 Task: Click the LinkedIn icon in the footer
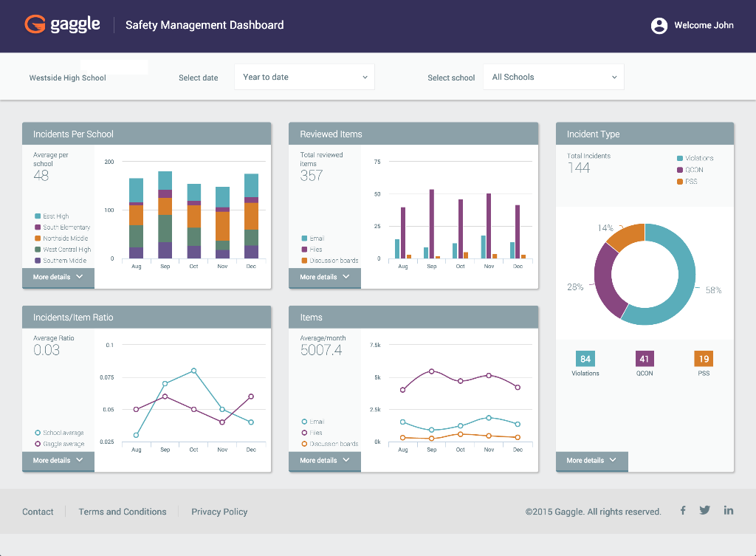point(728,510)
